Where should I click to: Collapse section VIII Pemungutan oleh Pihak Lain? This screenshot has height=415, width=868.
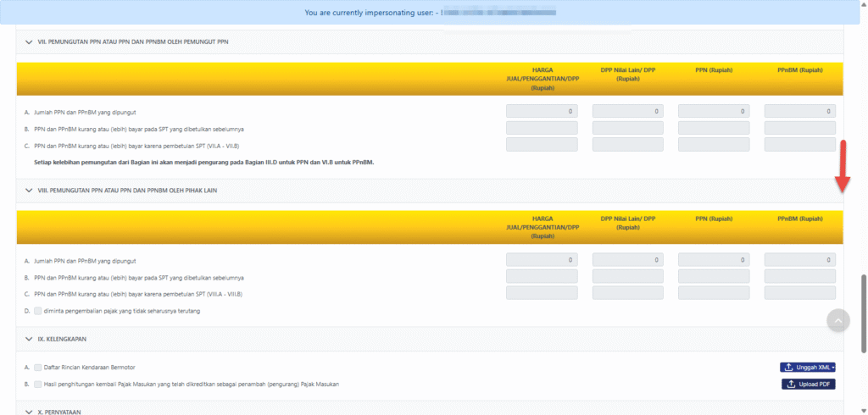(x=29, y=191)
